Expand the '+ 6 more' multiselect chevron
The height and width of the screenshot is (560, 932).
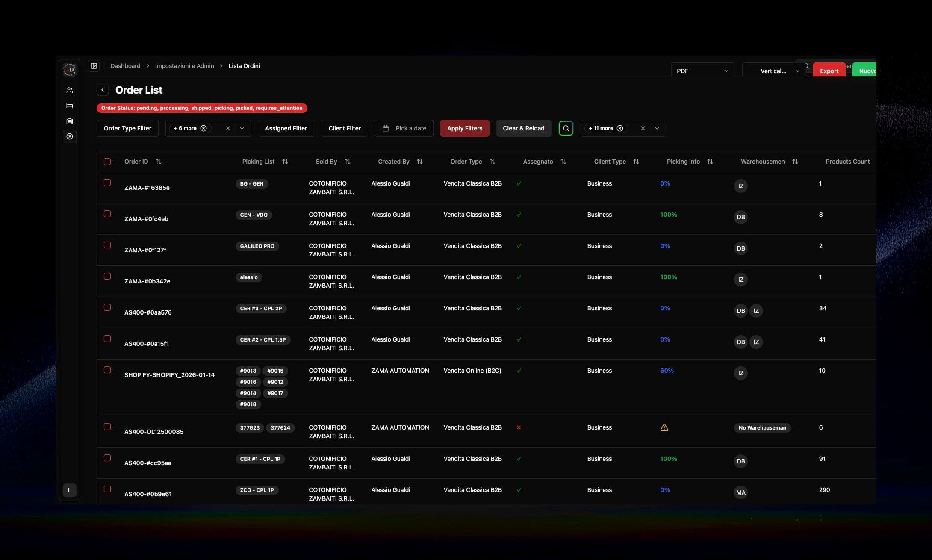242,128
